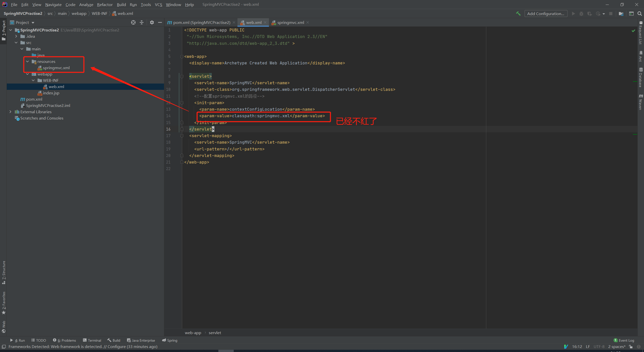Click the collapse all icon in Project panel
Viewport: 644px width, 352px height.
click(142, 22)
